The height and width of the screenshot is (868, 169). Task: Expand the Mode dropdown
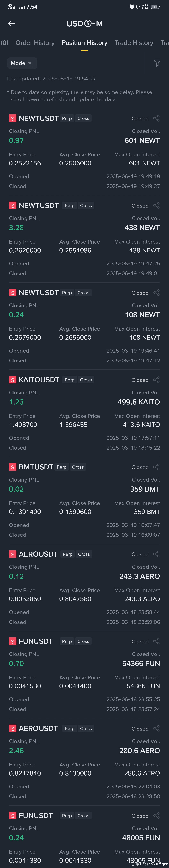(x=22, y=63)
